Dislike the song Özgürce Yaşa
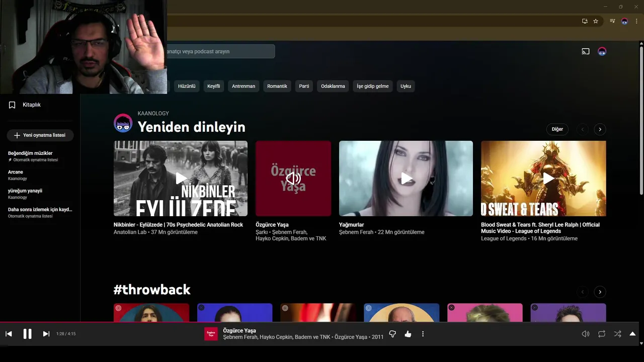Screen dimensions: 644x362 click(x=392, y=334)
